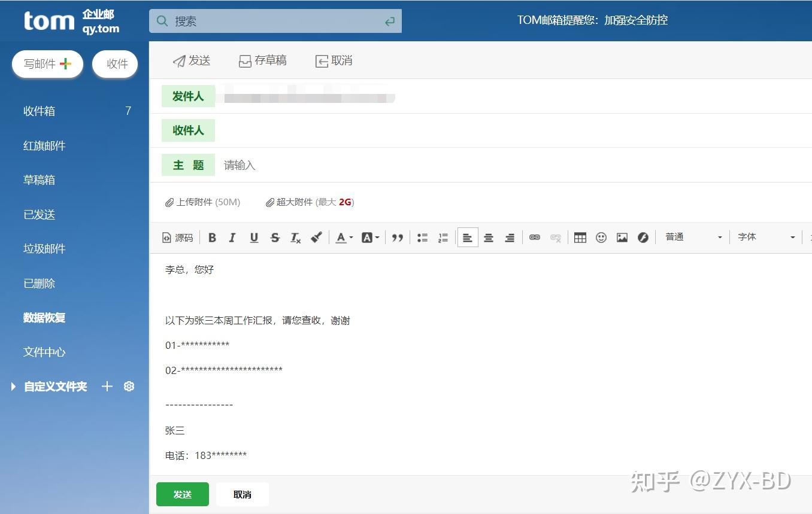Insert a hyperlink using the link icon

(x=535, y=237)
